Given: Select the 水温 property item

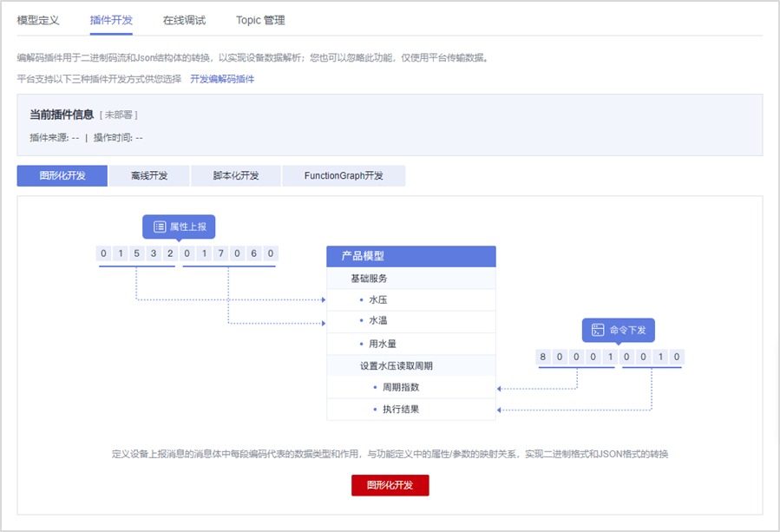Looking at the screenshot, I should (x=411, y=322).
